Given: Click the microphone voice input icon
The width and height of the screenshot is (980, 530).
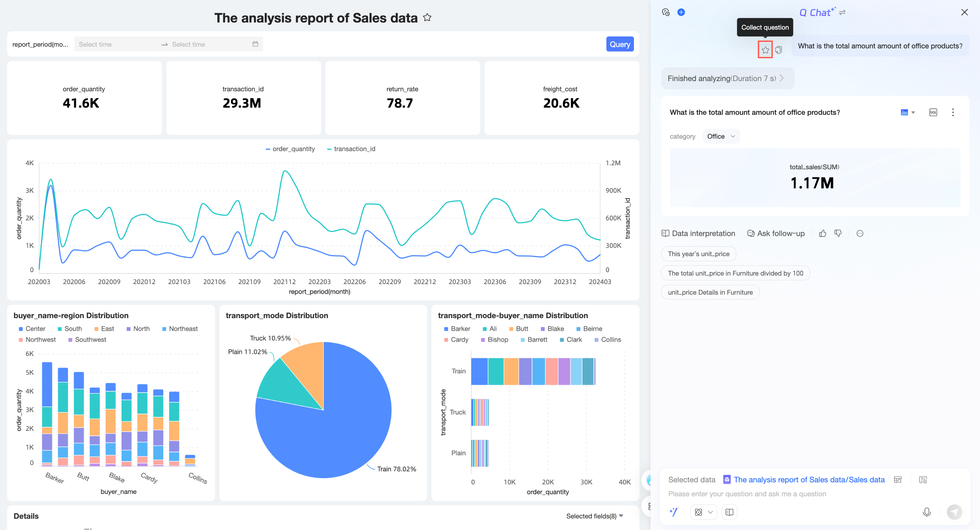Looking at the screenshot, I should [x=927, y=512].
